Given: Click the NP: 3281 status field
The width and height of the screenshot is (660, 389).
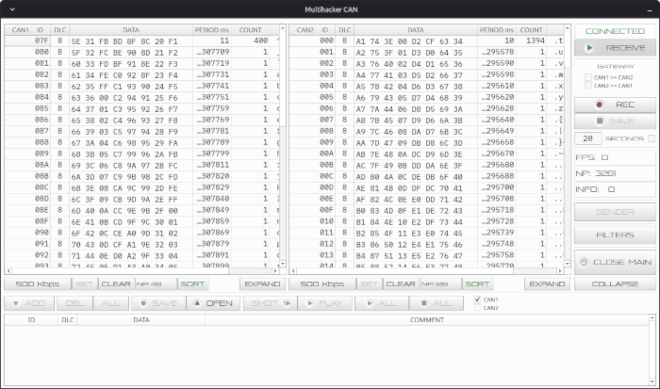Looking at the screenshot, I should coord(615,173).
